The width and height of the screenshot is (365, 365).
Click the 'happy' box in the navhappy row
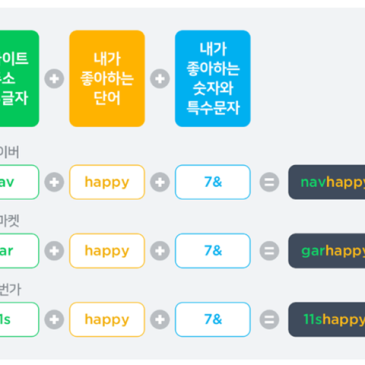point(107,182)
